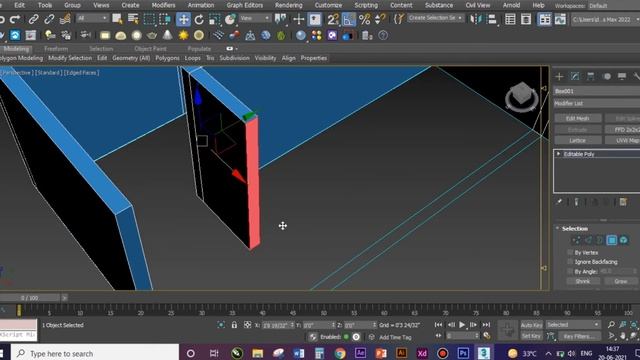This screenshot has width=640, height=360.
Task: Select the Scale transform tool
Action: click(x=214, y=19)
